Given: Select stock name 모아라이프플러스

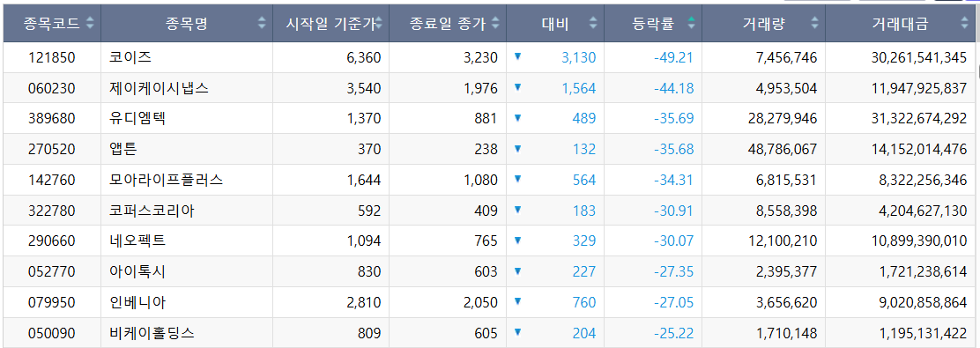Looking at the screenshot, I should (167, 180).
